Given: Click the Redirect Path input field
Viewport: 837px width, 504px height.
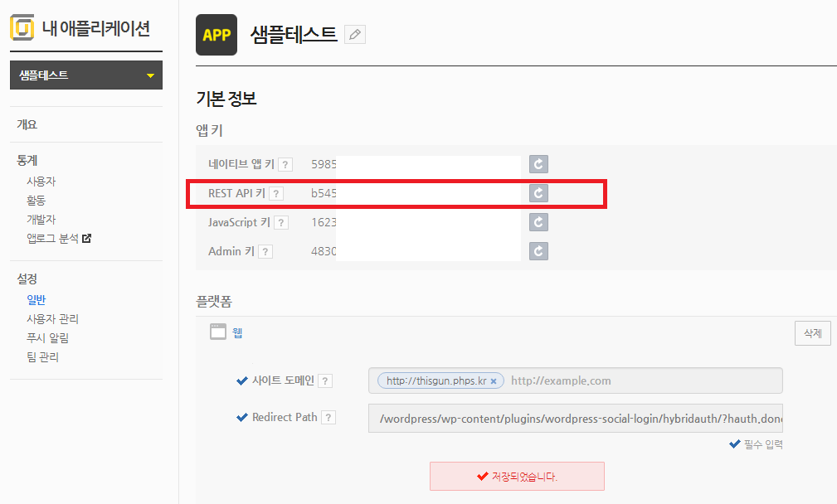Looking at the screenshot, I should (x=576, y=418).
